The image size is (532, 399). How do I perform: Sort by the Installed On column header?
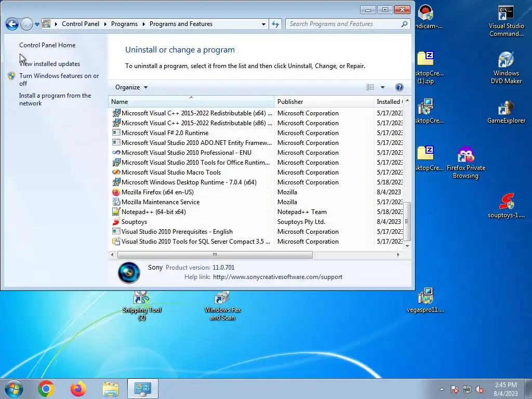pos(389,101)
